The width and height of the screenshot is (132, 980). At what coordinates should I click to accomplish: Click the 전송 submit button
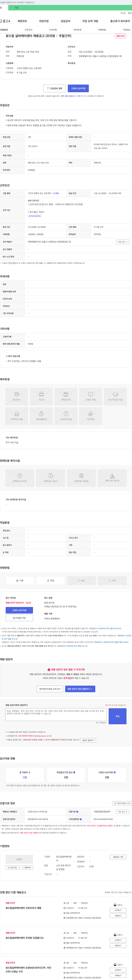pos(118,716)
